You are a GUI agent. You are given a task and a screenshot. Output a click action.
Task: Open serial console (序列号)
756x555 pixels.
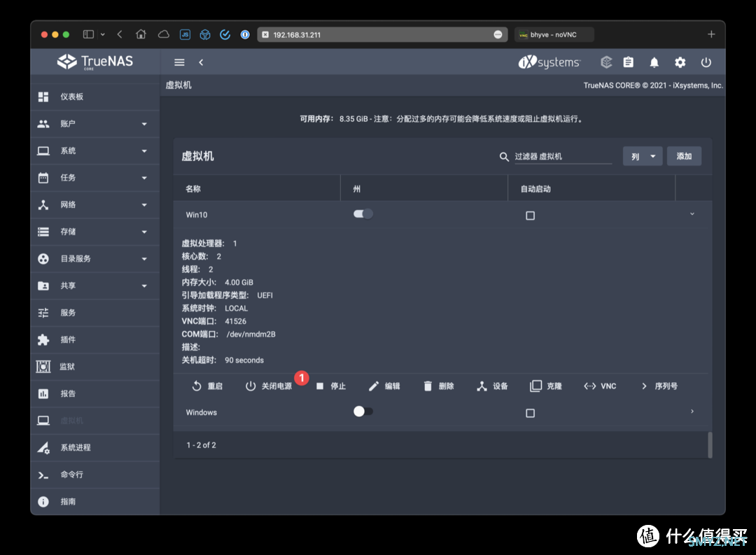(x=659, y=386)
